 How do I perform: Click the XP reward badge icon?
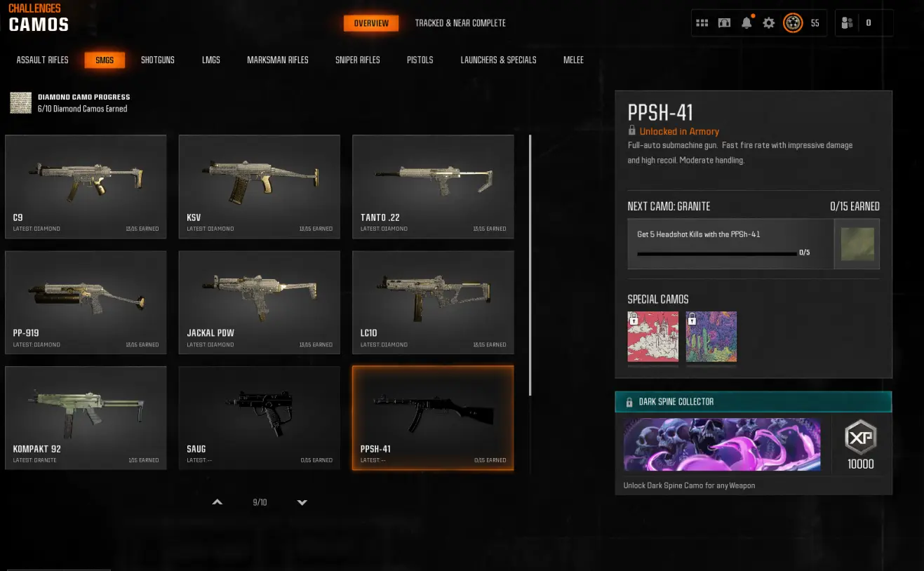[x=860, y=439]
